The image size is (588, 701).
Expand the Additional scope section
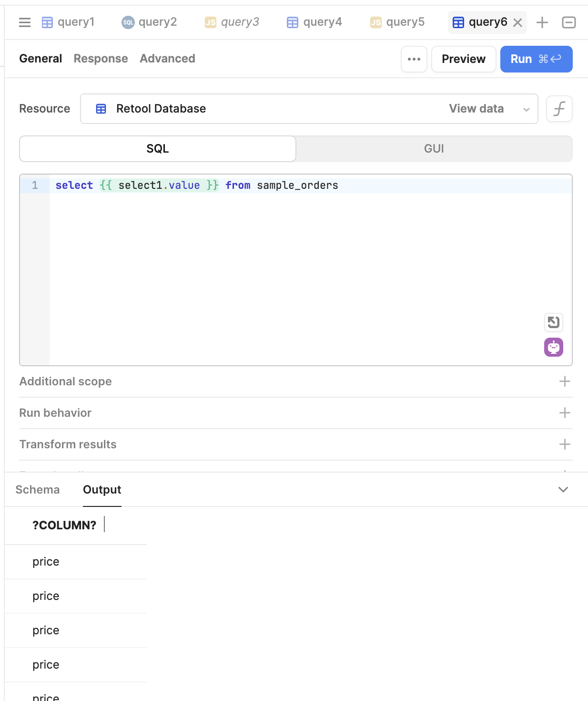[x=565, y=381]
